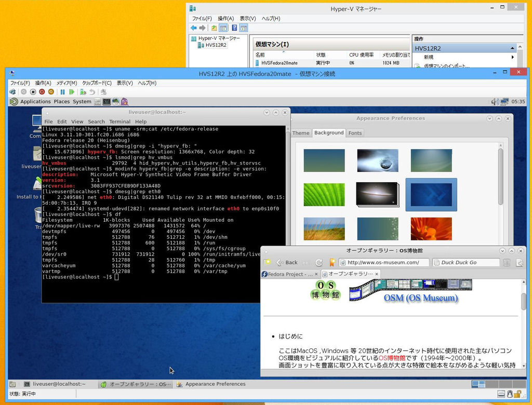Click the wallpaper list vertical scrollbar

coord(500,177)
